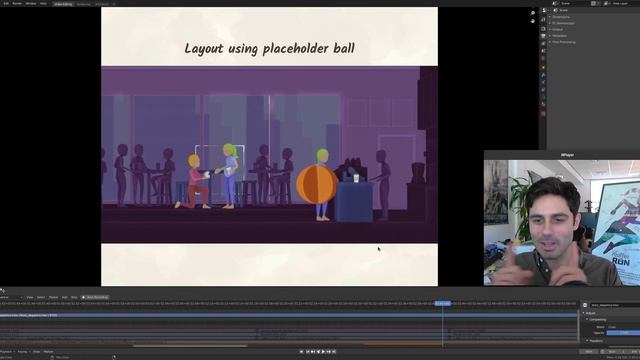
Task: Expand the Output panel
Action: point(556,29)
